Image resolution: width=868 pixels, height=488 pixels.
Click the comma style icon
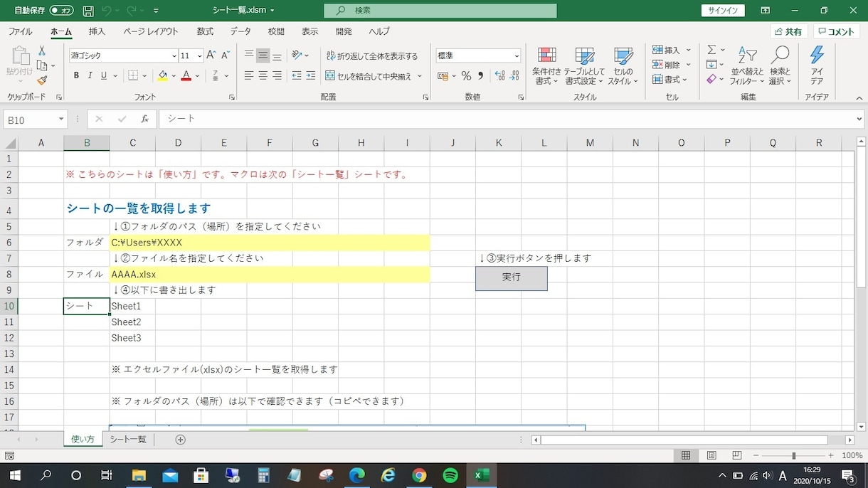coord(481,75)
